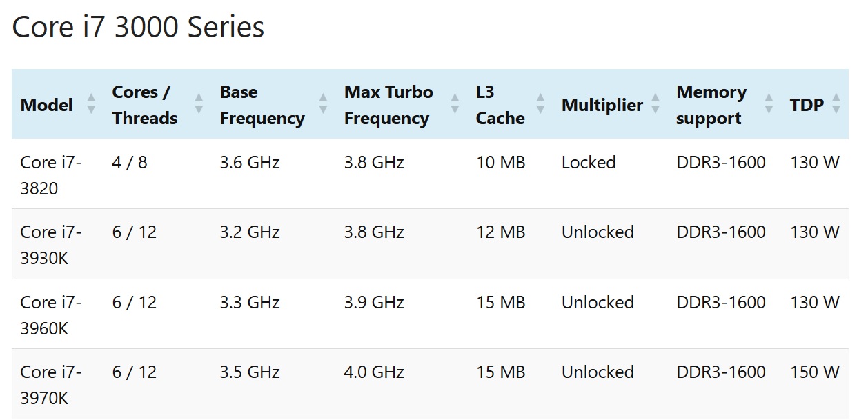Select the Core i7-3970K model cell
Viewport: 868px width, 420px height.
coord(51,385)
